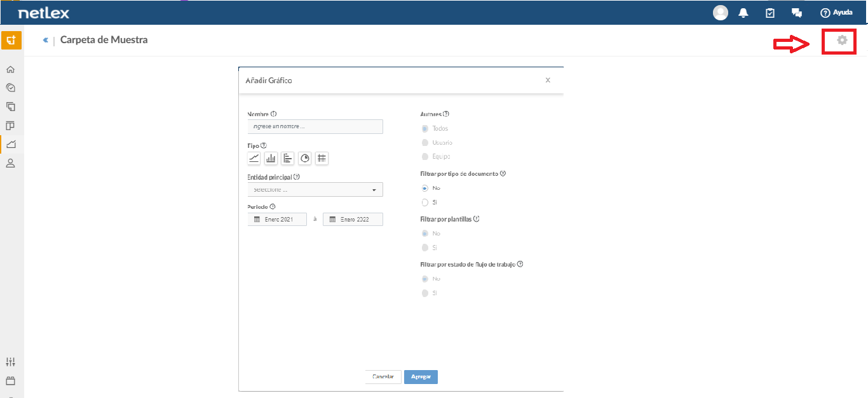
Task: Open the documents icon in sidebar
Action: click(10, 107)
